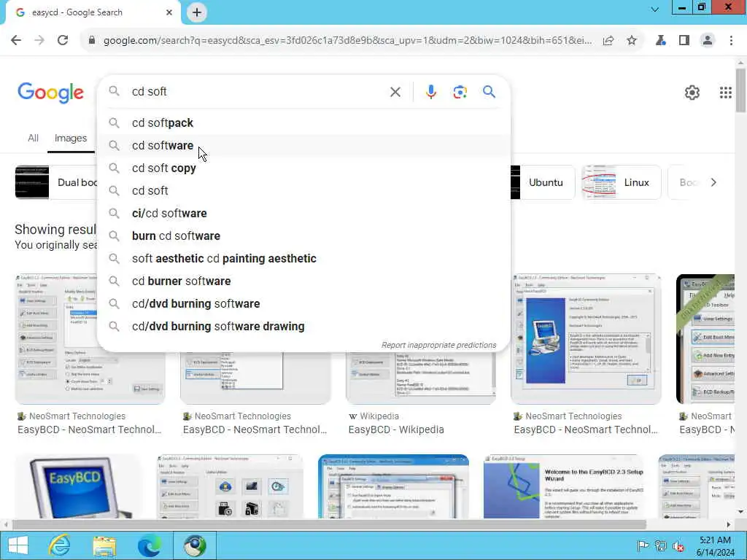This screenshot has height=560, width=747.
Task: Start voice search with microphone
Action: pos(430,92)
